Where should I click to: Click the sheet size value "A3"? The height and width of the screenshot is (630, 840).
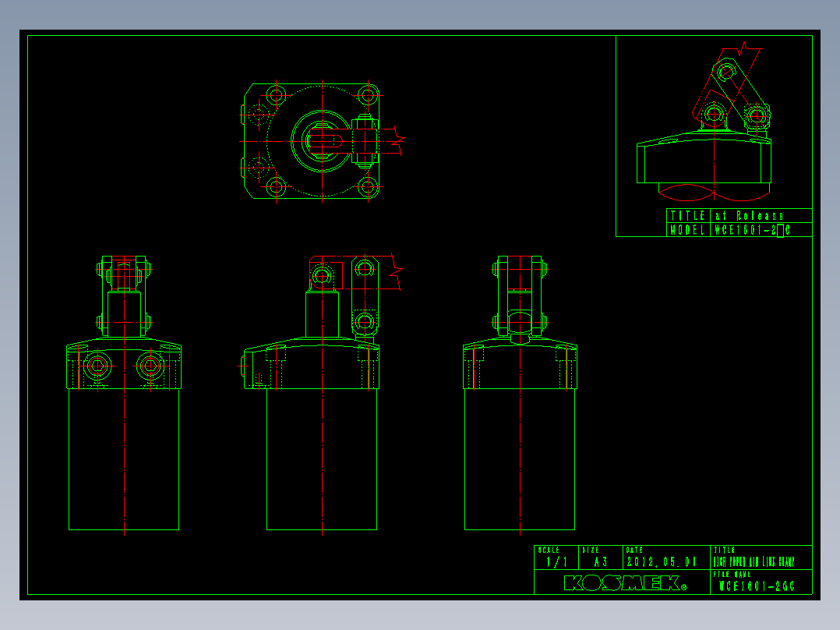pyautogui.click(x=601, y=561)
